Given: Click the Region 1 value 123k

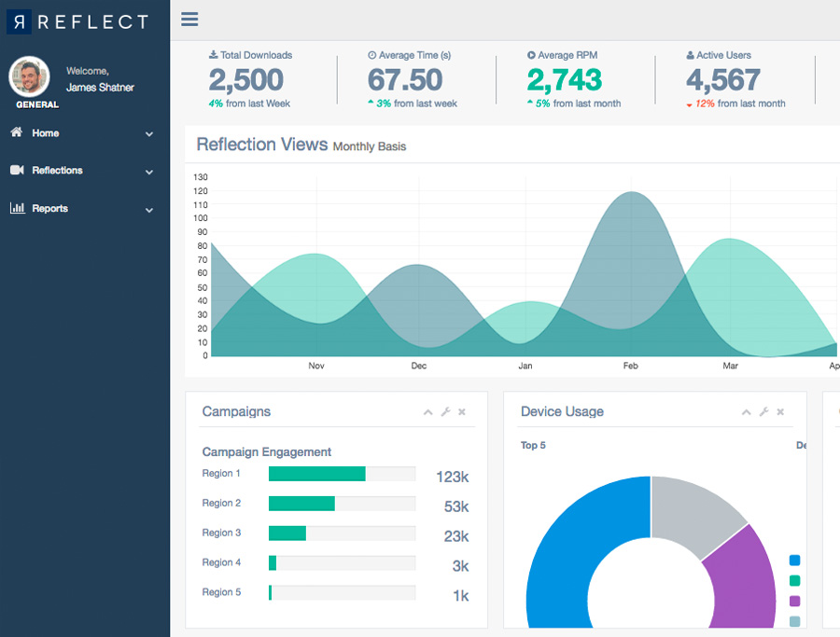Looking at the screenshot, I should pos(453,477).
